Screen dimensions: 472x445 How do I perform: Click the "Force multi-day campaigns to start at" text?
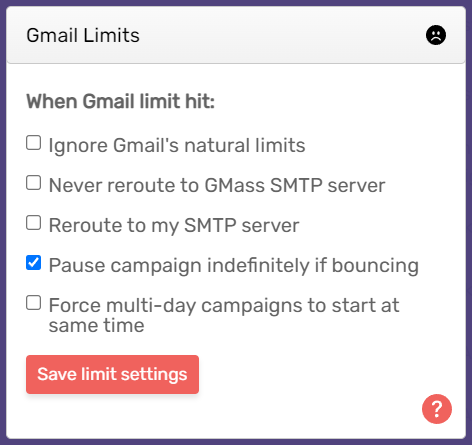tap(224, 306)
